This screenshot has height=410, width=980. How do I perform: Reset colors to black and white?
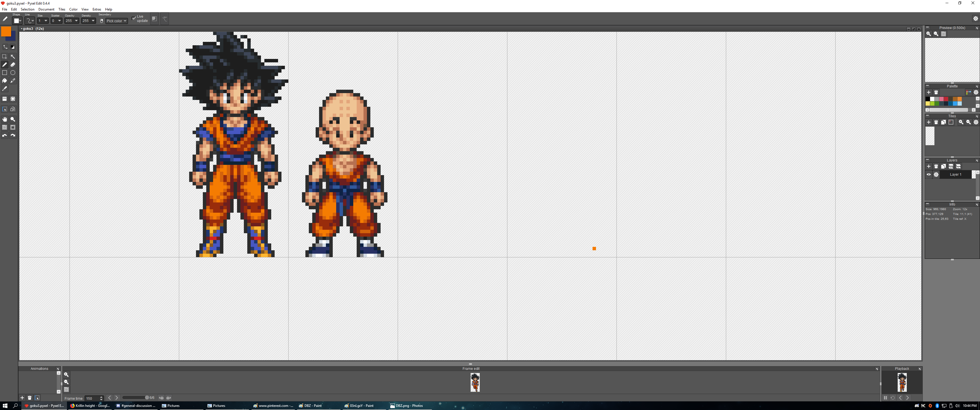(13, 47)
